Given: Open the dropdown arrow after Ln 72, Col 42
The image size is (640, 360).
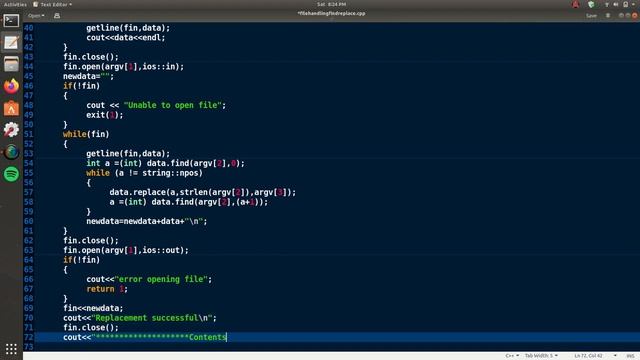Looking at the screenshot, I should (615, 356).
